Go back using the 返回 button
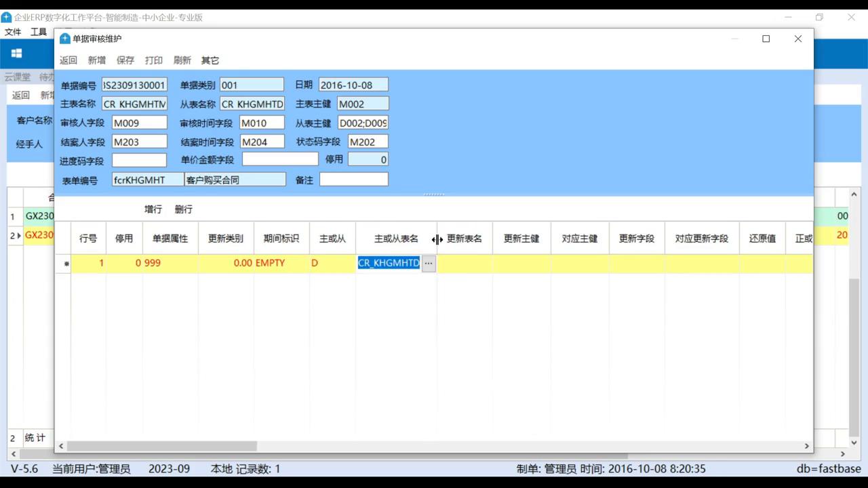The width and height of the screenshot is (868, 488). pos(68,60)
